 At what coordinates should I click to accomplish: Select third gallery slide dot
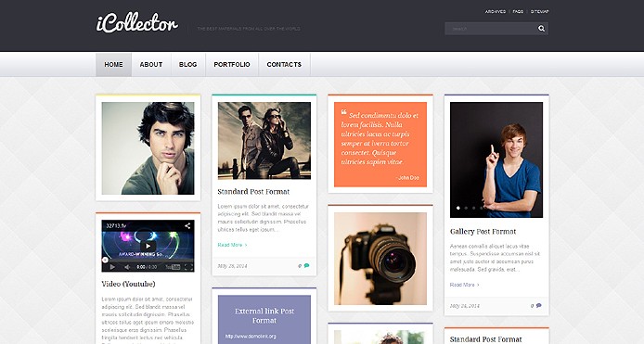point(473,208)
